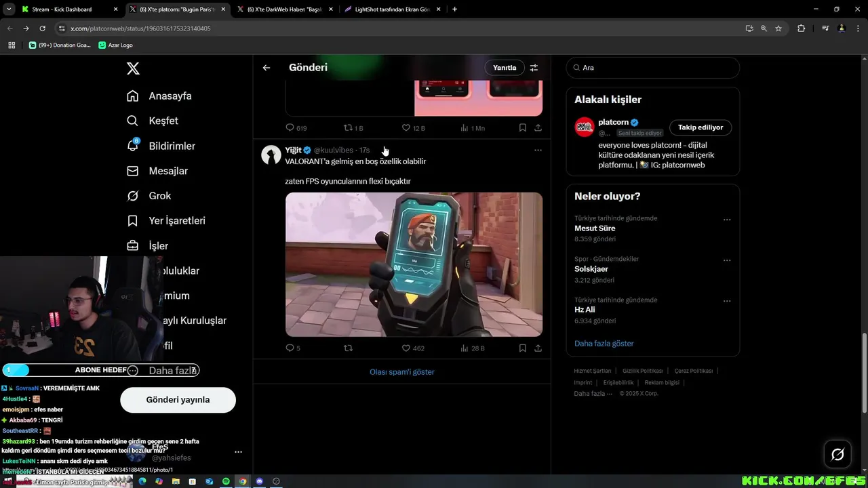The width and height of the screenshot is (868, 488).
Task: Switch to LightShot browser tab
Action: coord(392,9)
